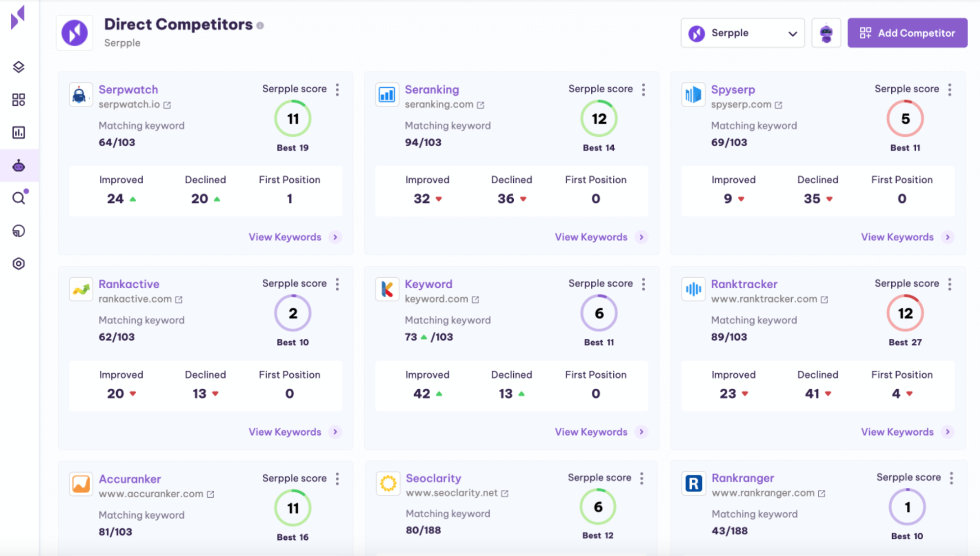
Task: Open the headset support icon in the sidebar
Action: (x=19, y=230)
